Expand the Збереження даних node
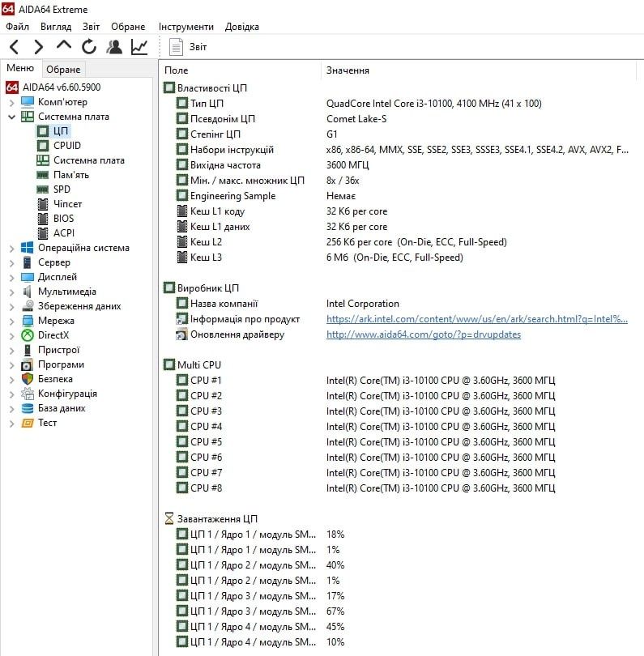644x656 pixels. point(11,307)
